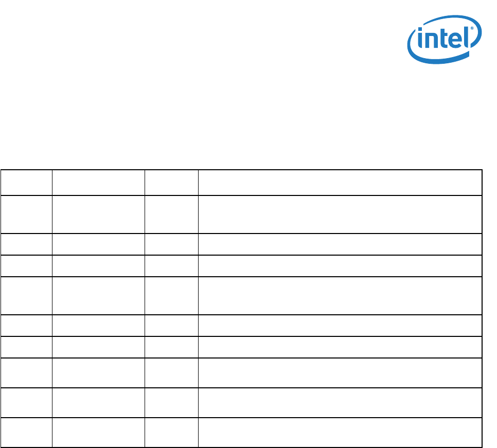Screen dimensions: 497x448
Task: Click last cell in the bottom table row
Action: 340,432
